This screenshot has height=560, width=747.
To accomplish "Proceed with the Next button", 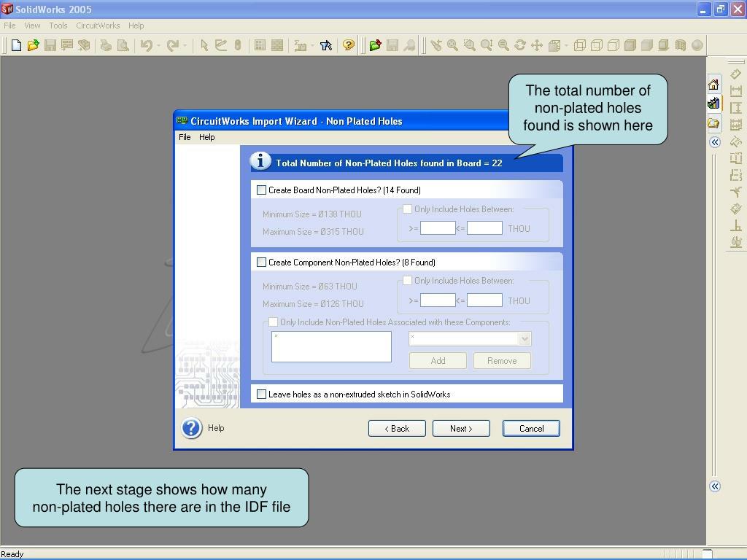I will click(x=461, y=429).
